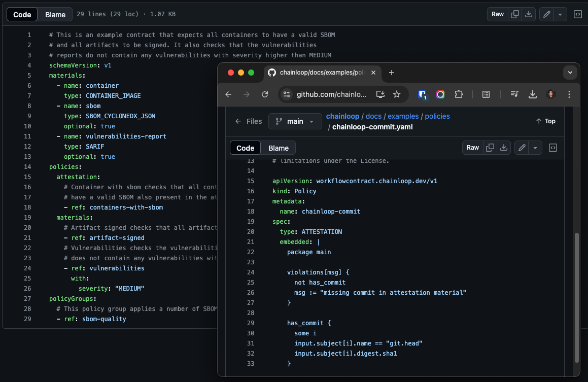This screenshot has width=588, height=382.
Task: Switch to Blame view in chainloop-commit.yaml window
Action: (278, 148)
